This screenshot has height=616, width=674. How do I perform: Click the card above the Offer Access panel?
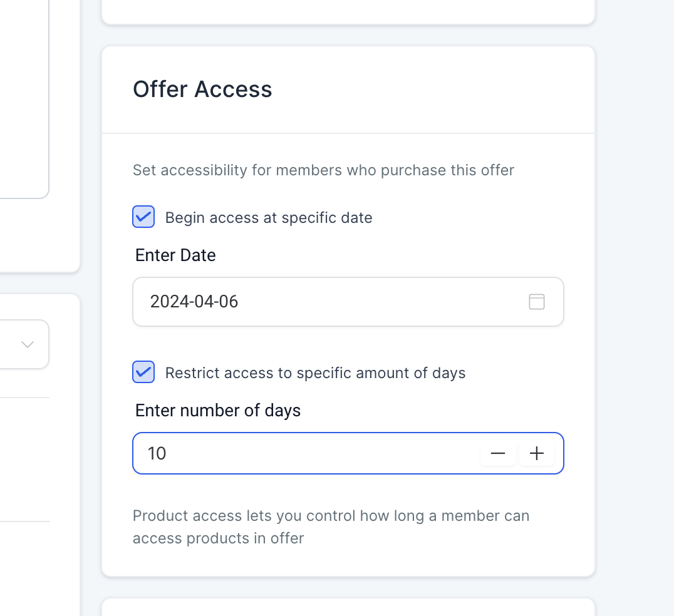[x=348, y=11]
